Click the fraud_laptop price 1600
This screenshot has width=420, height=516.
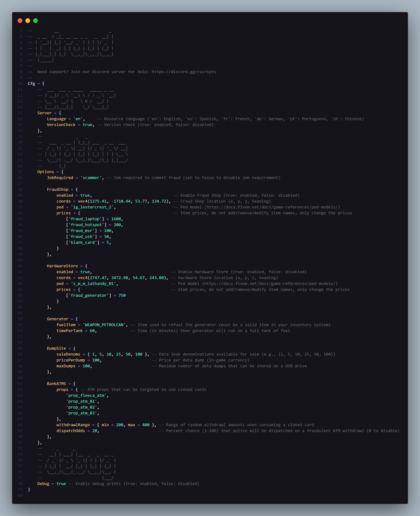(x=116, y=219)
